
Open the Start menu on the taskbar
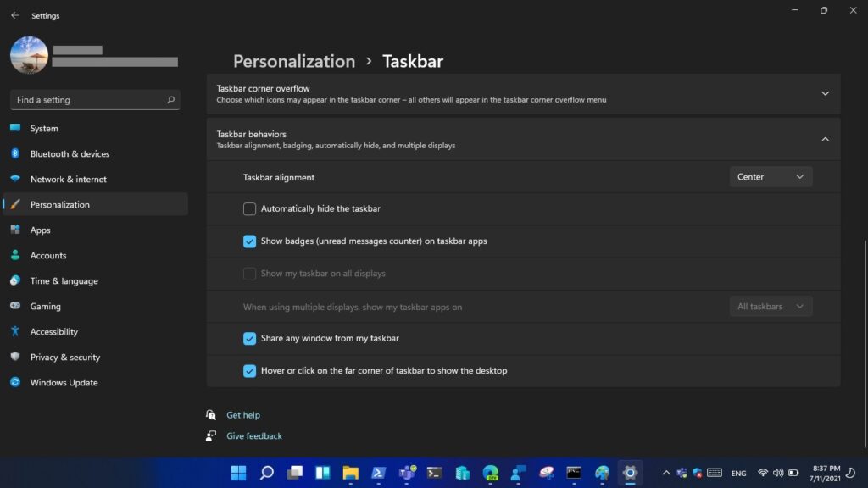[x=238, y=473]
